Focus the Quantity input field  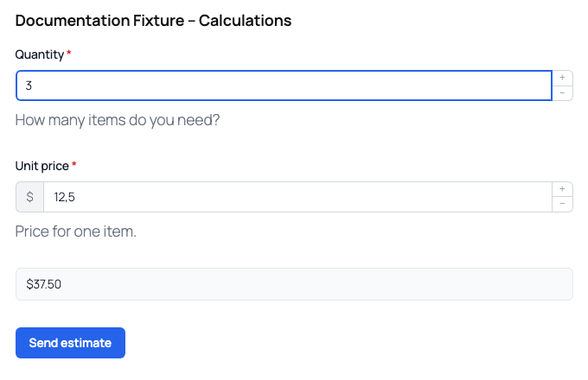click(x=284, y=85)
